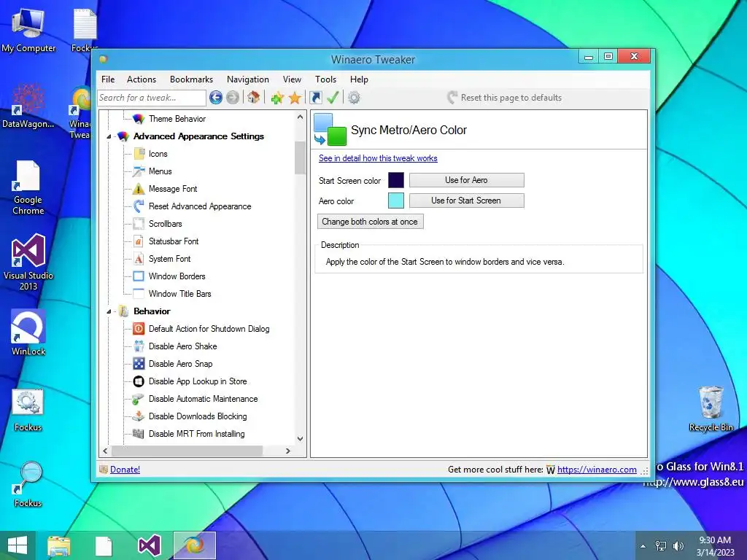The image size is (747, 560).
Task: Collapse the Behavior tree node
Action: (x=109, y=311)
